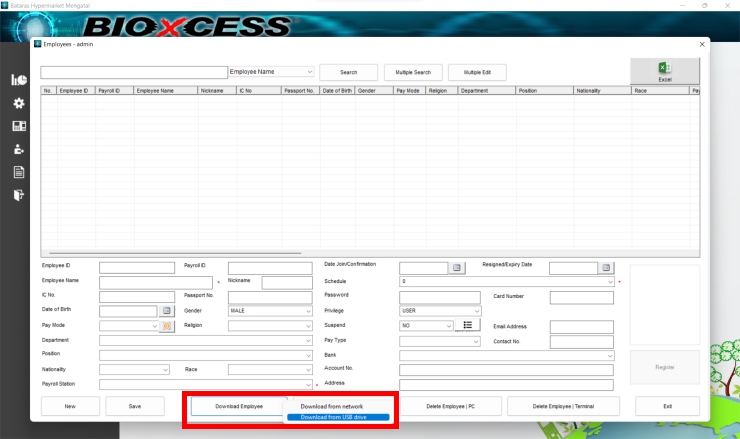Image resolution: width=740 pixels, height=439 pixels.
Task: Open Date of Birth calendar picker
Action: (167, 311)
